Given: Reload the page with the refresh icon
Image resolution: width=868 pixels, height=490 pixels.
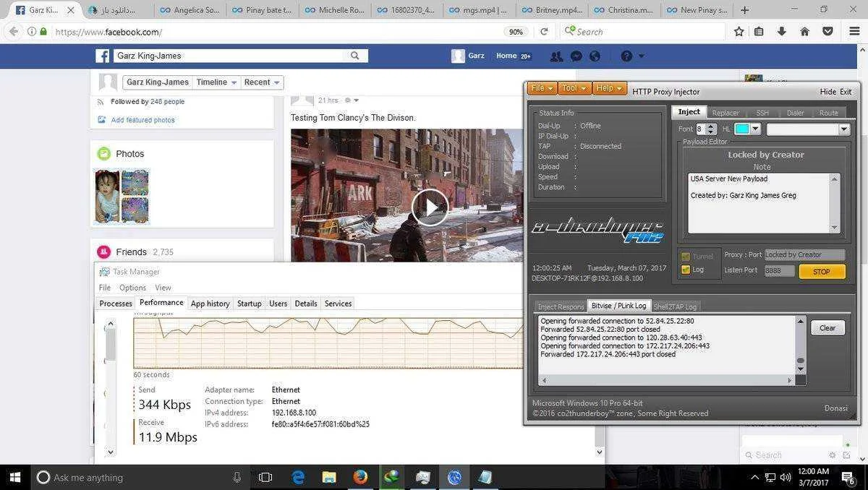Looking at the screenshot, I should (x=544, y=32).
